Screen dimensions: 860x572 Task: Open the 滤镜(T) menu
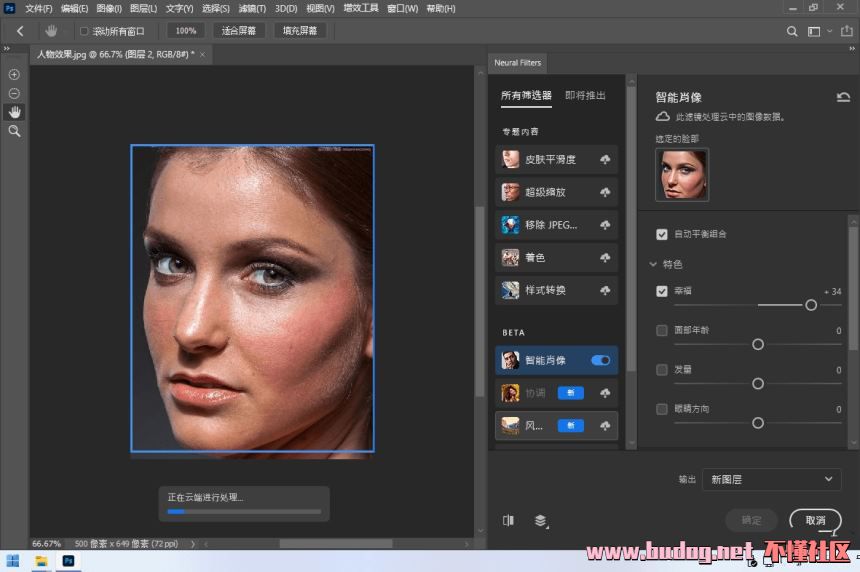click(252, 9)
